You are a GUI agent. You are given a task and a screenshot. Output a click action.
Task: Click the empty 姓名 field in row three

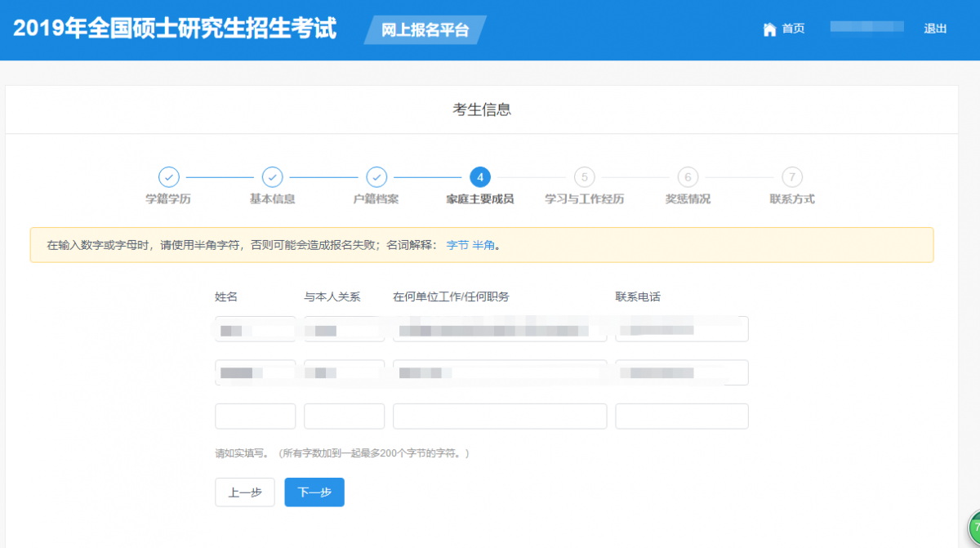pyautogui.click(x=254, y=416)
